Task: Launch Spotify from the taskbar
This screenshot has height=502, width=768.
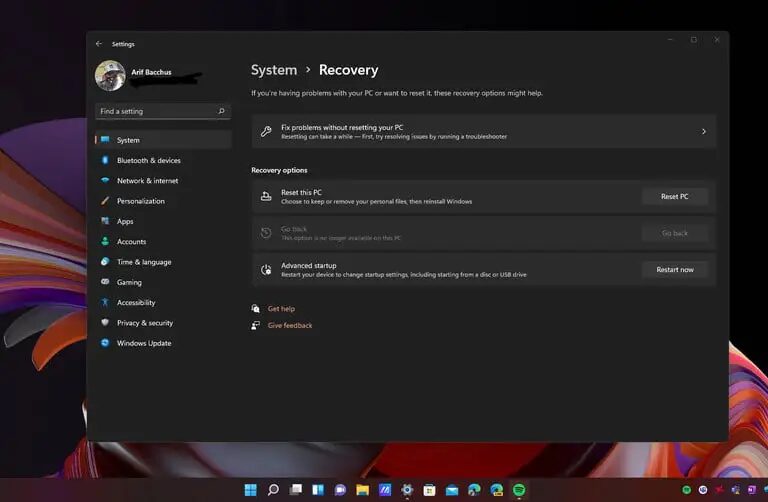Action: click(519, 490)
